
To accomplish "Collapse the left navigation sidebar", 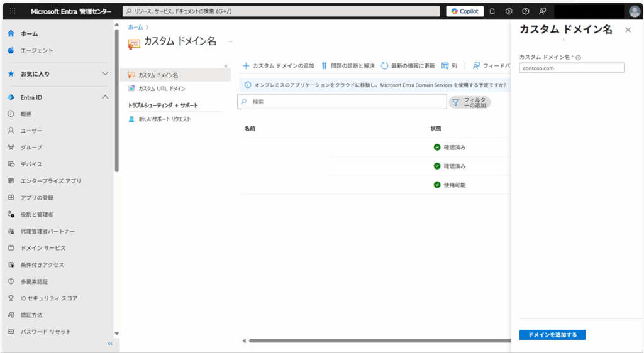I will 110,344.
